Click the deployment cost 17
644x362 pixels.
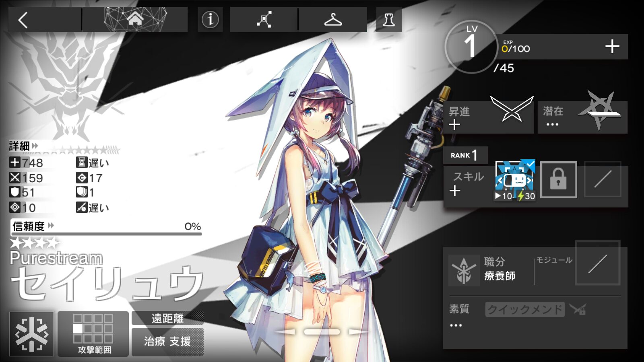89,178
